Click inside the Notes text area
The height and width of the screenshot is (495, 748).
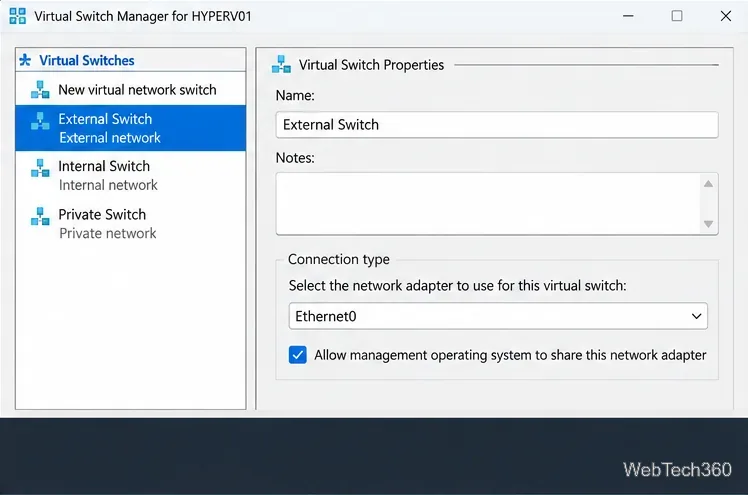click(x=488, y=204)
